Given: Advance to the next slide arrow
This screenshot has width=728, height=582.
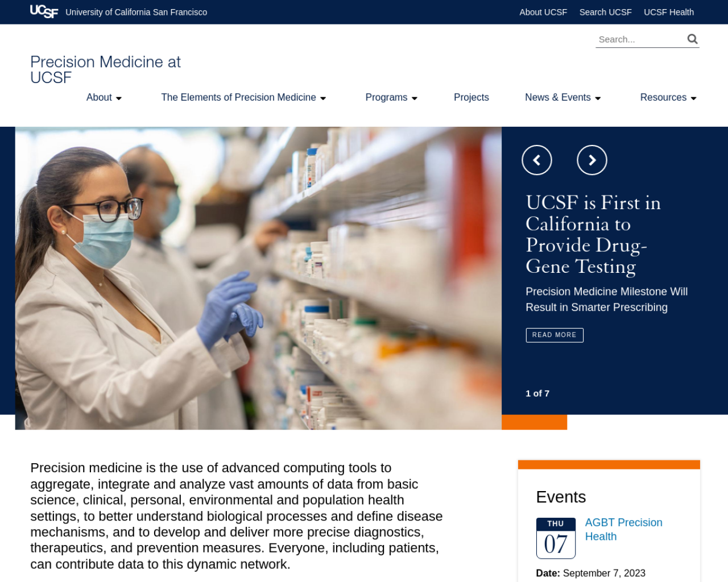Looking at the screenshot, I should 592,160.
